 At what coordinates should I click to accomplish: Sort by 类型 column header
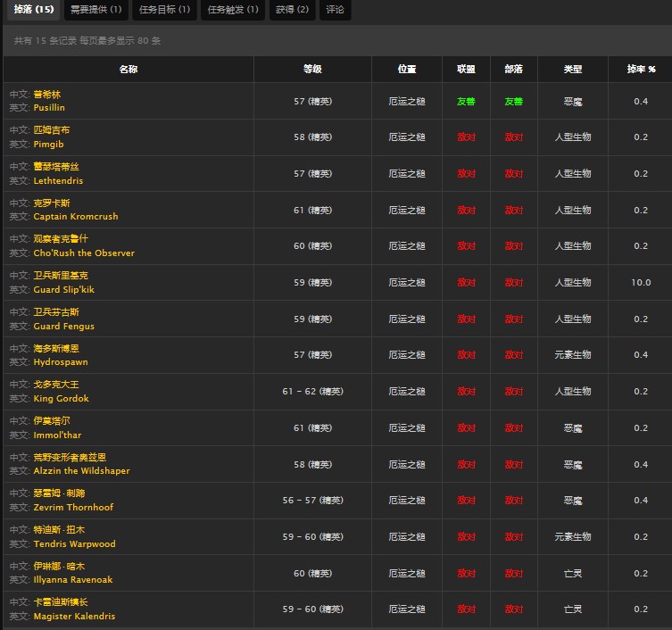tap(573, 69)
